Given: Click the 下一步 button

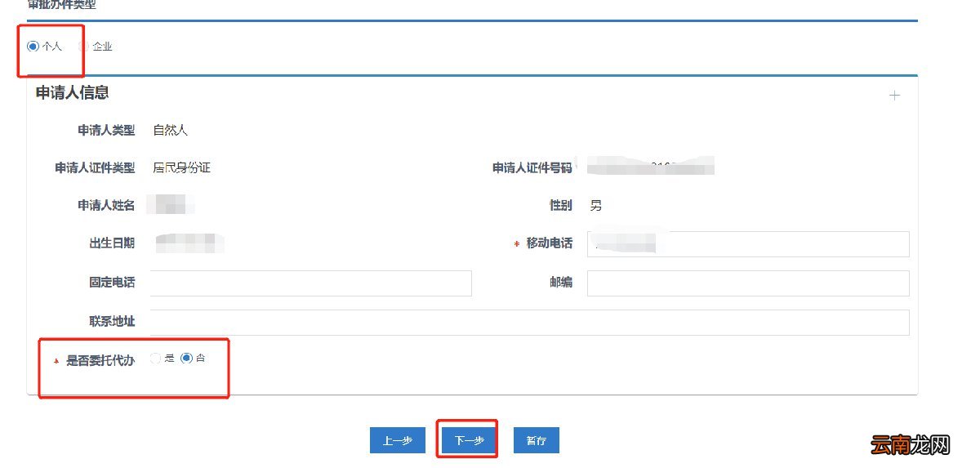Looking at the screenshot, I should coord(469,441).
